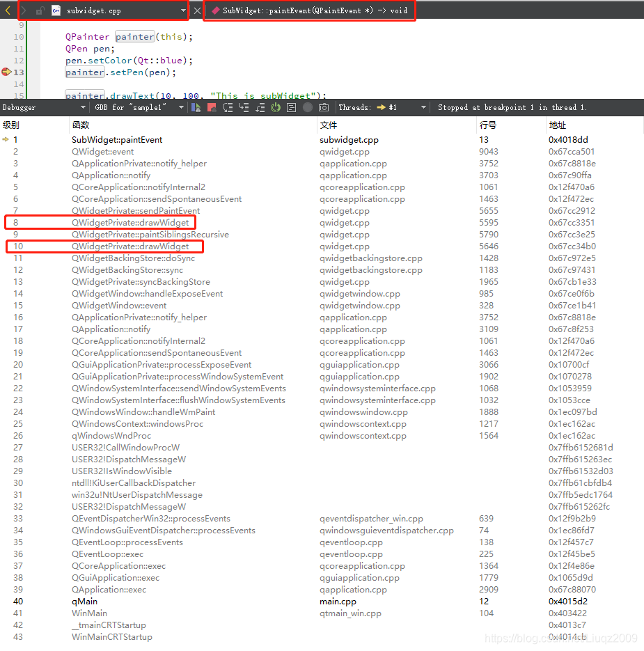Select QWindowSystemInterface::flushWindowSystemEvents frame
This screenshot has height=651, width=644.
pos(322,400)
